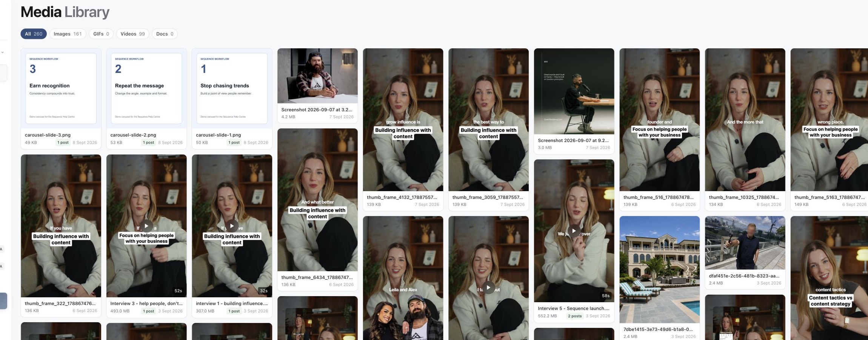Play the 'I ta... ut' captioned video
Screen dimensions: 868x340
coord(488,287)
